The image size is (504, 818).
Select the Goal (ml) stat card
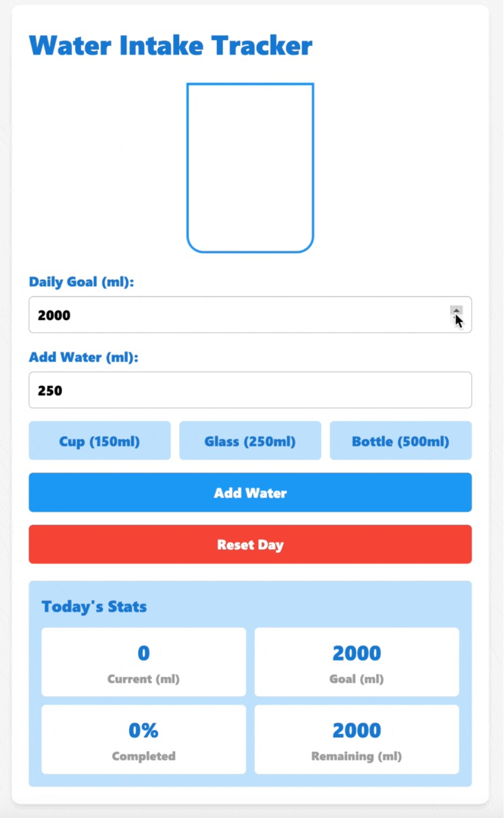(356, 662)
